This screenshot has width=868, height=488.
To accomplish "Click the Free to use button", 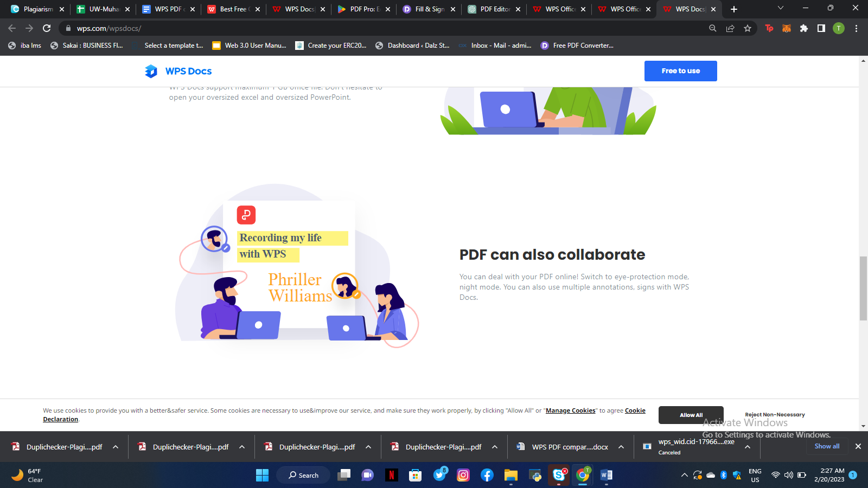I will [x=681, y=71].
